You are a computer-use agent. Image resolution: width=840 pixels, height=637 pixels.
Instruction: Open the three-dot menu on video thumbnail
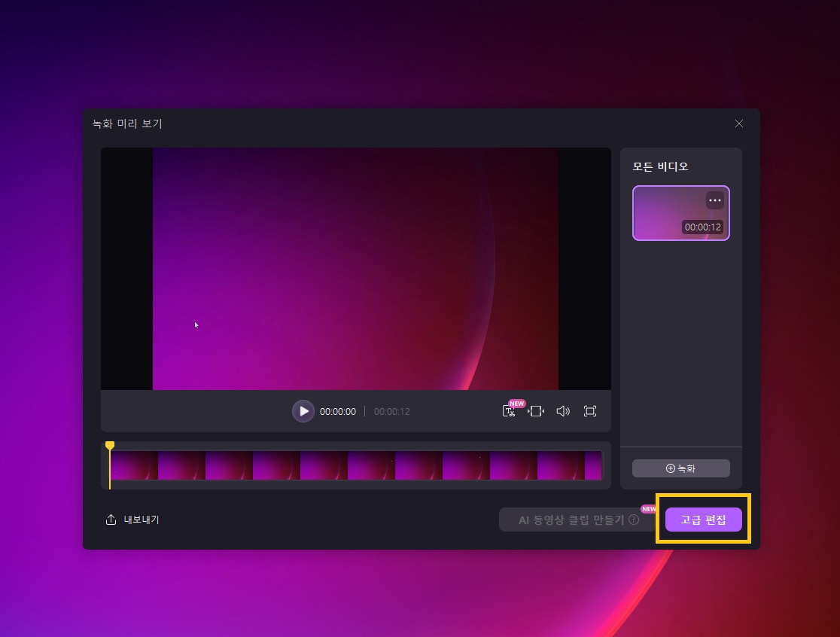pos(714,200)
